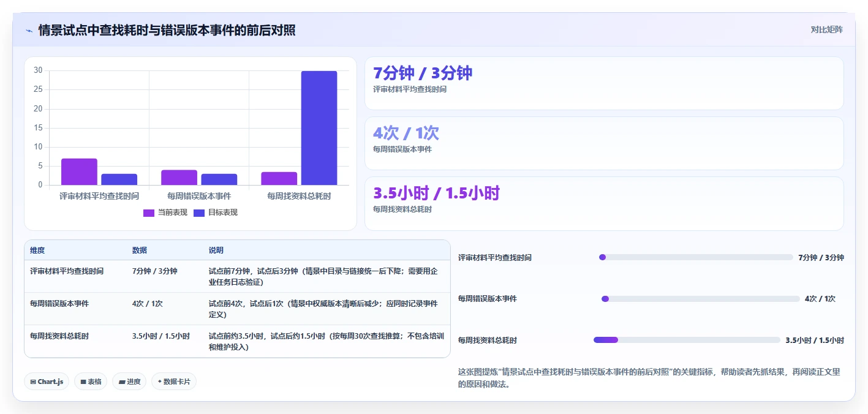868x414 pixels.
Task: Click the 维度 table column header
Action: click(37, 250)
